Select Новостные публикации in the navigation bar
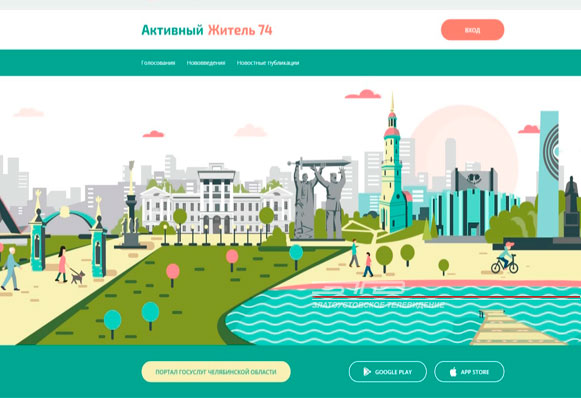Viewport: 581px width, 398px height. pos(268,63)
